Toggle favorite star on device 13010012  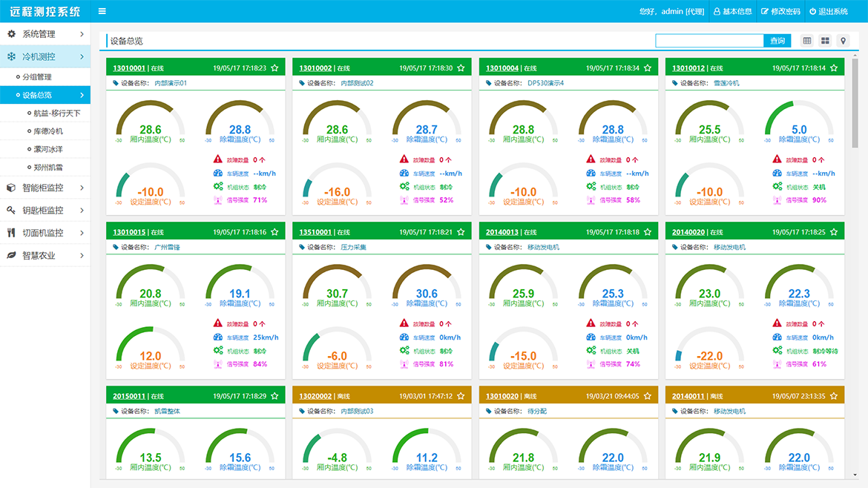[834, 68]
